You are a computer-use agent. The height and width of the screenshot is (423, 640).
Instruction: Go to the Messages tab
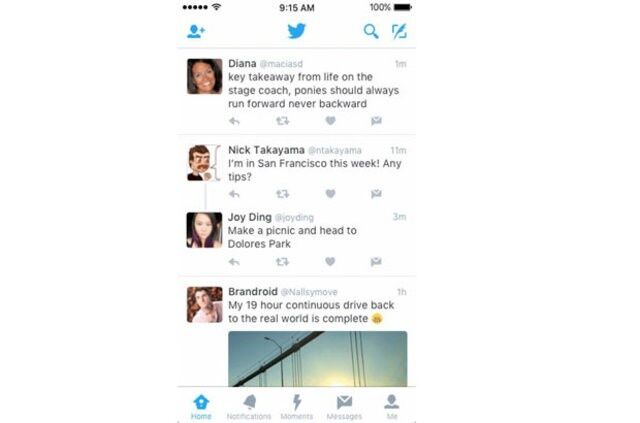(x=344, y=407)
